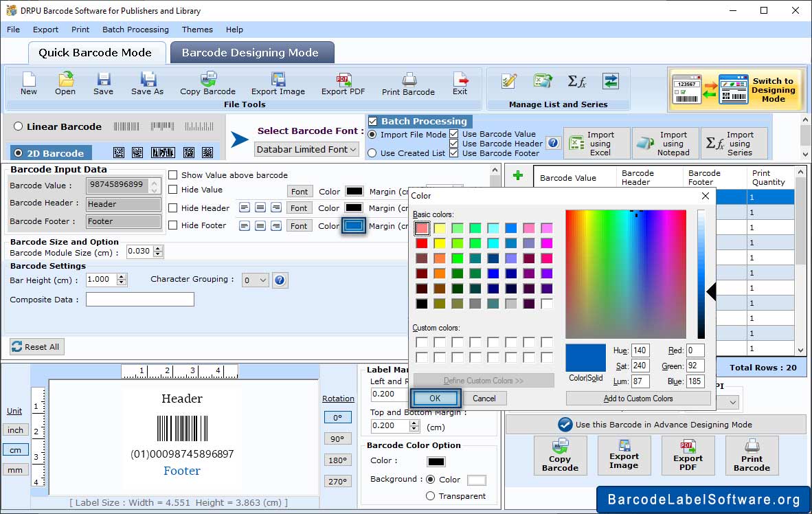Click left-align icon in Hide Header row
The image size is (812, 514).
click(245, 208)
